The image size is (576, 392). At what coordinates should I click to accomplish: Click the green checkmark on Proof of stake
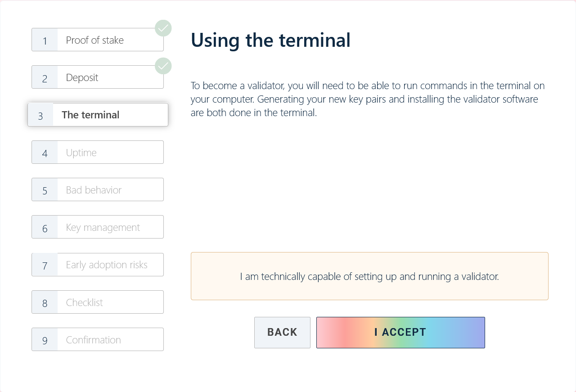[x=163, y=28]
